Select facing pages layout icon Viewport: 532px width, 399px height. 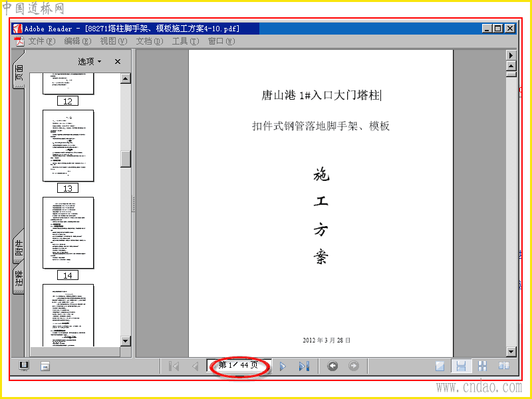(504, 365)
